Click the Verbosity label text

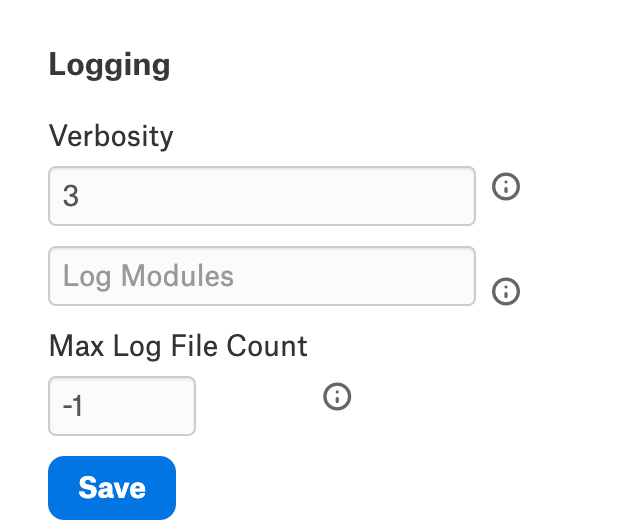[111, 137]
